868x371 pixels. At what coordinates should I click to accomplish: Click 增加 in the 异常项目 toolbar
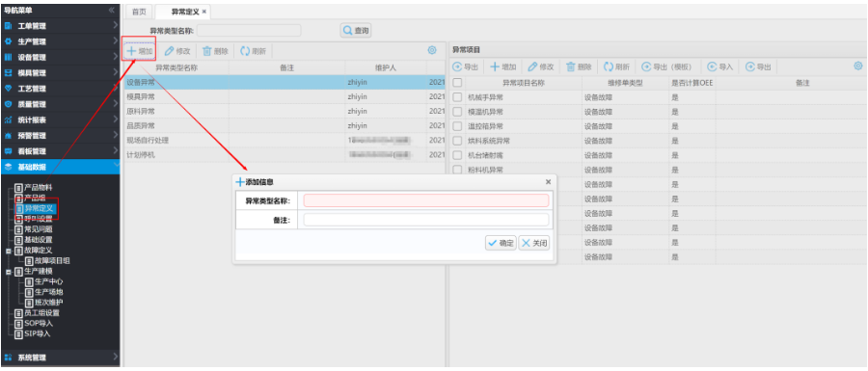[503, 66]
